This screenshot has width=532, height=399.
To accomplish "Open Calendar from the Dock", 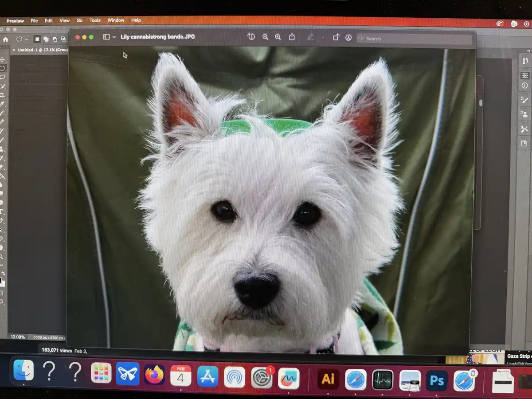I will [x=181, y=376].
